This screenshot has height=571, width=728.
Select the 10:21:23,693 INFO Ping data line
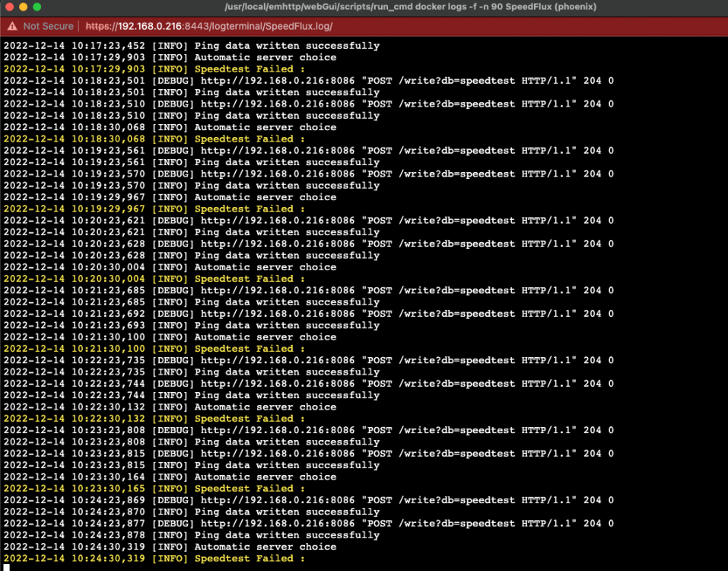(x=192, y=325)
